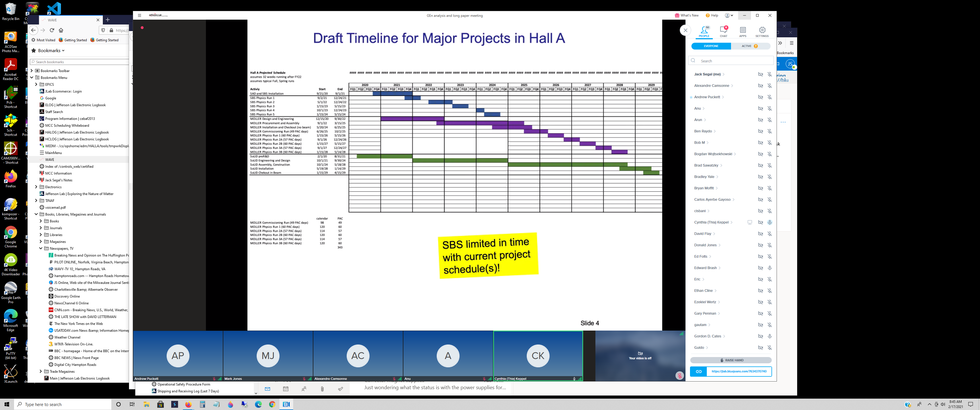Open Google Earth Pro desktop icon
The height and width of the screenshot is (410, 980).
pyautogui.click(x=11, y=292)
